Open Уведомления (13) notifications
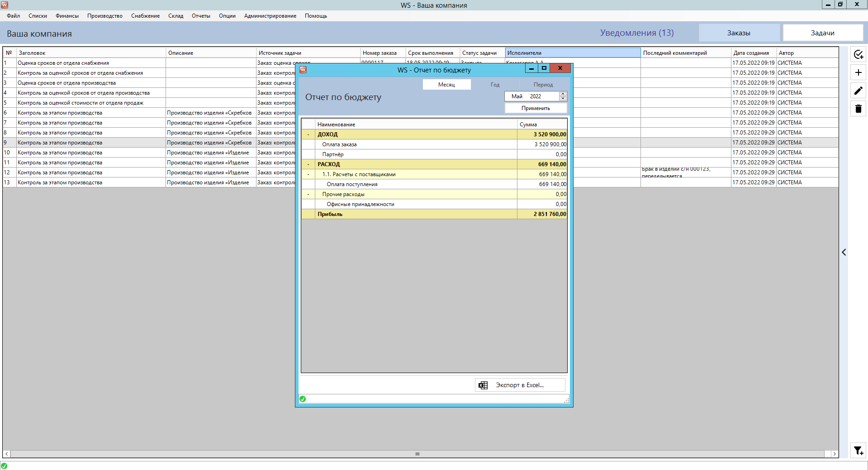Screen dimensions: 868x470 tap(636, 32)
